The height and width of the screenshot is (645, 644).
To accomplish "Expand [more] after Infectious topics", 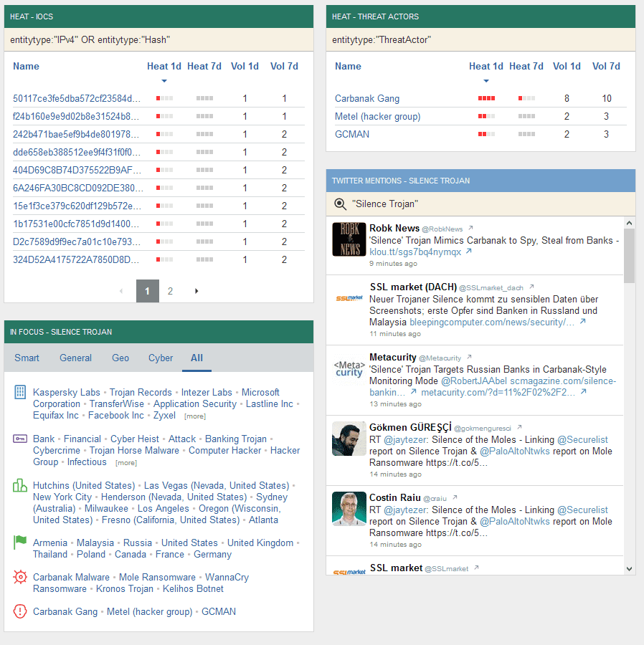I will click(x=126, y=463).
